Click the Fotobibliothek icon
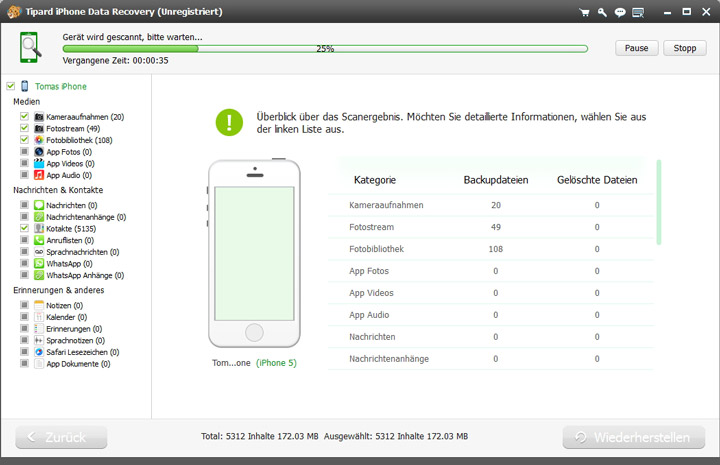This screenshot has height=465, width=720. (x=39, y=140)
